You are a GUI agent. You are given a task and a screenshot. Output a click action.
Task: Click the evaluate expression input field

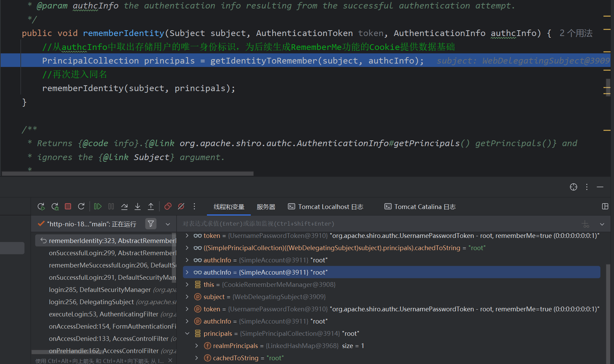tap(374, 224)
